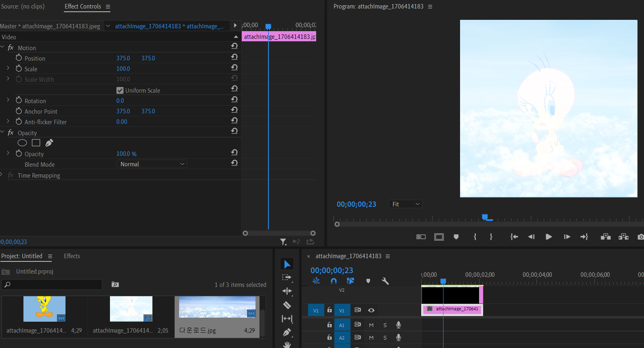Open Project: Untitled panel menu
644x348 pixels.
click(50, 256)
